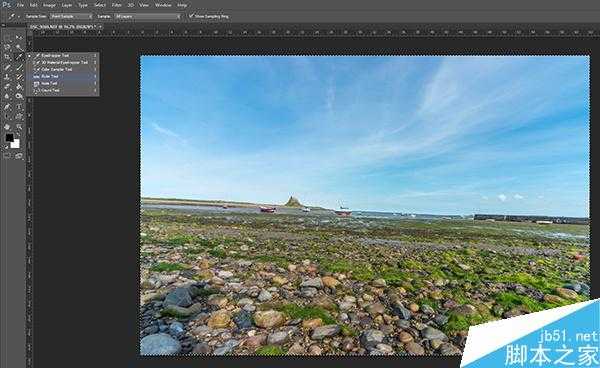Select the Zoom tool in toolbar

19,127
